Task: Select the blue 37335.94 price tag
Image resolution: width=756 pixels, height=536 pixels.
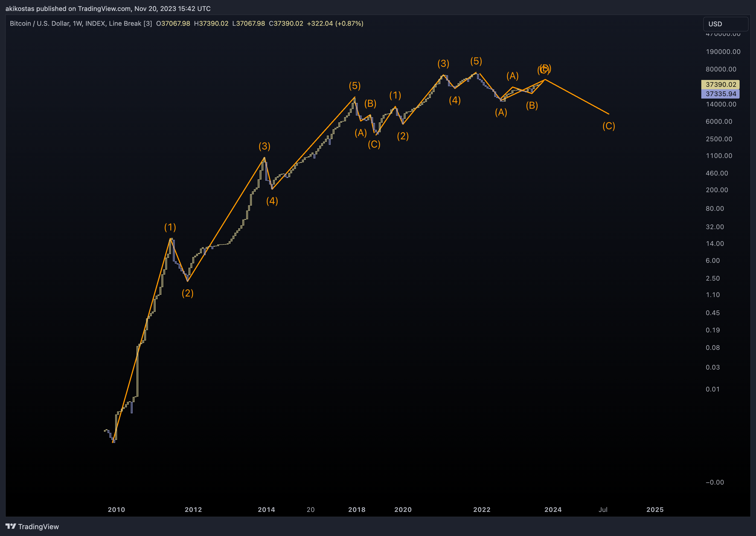Action: [x=720, y=94]
